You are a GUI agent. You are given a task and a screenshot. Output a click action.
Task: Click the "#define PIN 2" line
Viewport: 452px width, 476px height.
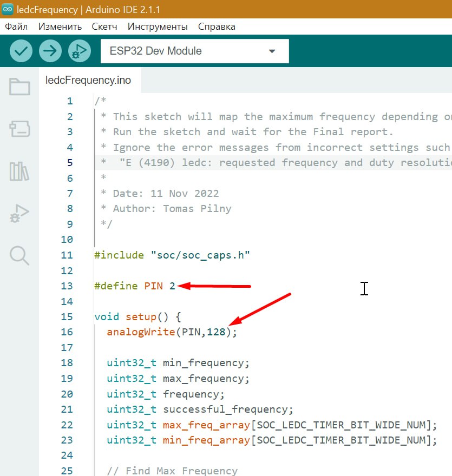tap(135, 286)
